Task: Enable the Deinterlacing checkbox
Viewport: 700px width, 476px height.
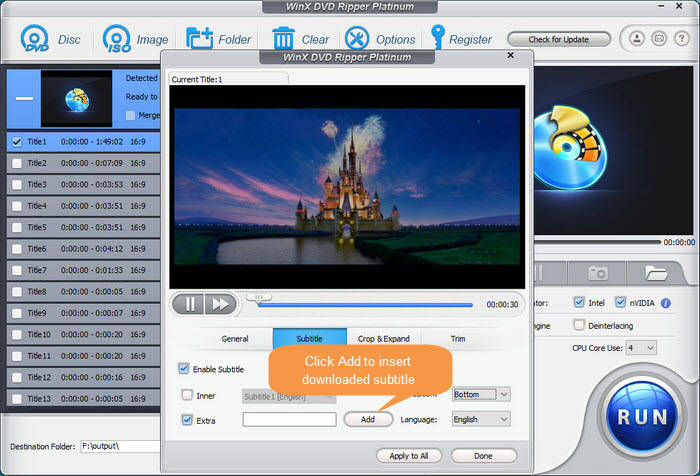Action: [579, 325]
